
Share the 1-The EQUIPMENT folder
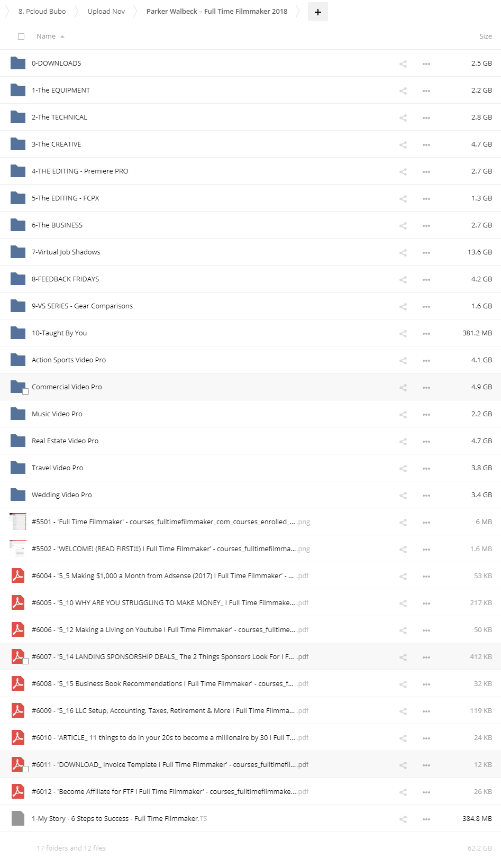(x=403, y=91)
